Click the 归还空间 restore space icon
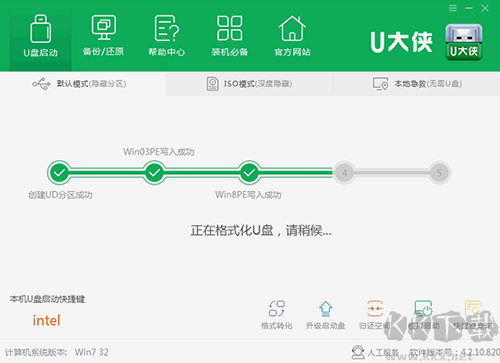This screenshot has height=363, width=500. (375, 308)
